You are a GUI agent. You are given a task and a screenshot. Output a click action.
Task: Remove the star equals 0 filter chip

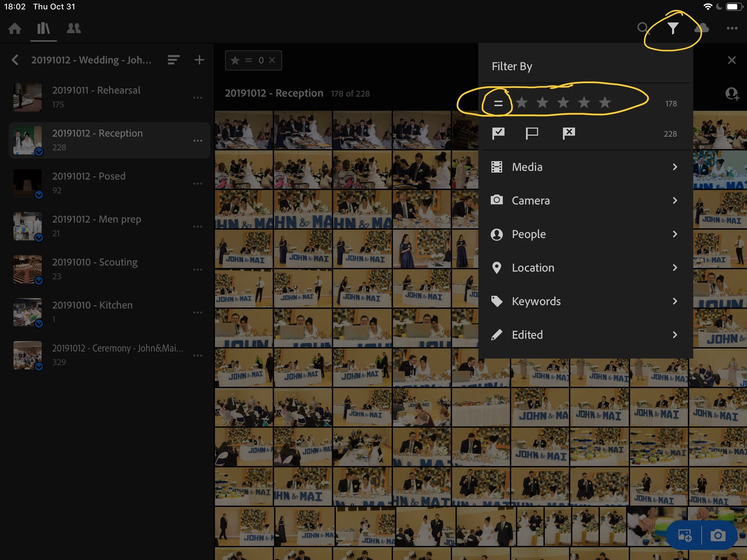(x=272, y=60)
